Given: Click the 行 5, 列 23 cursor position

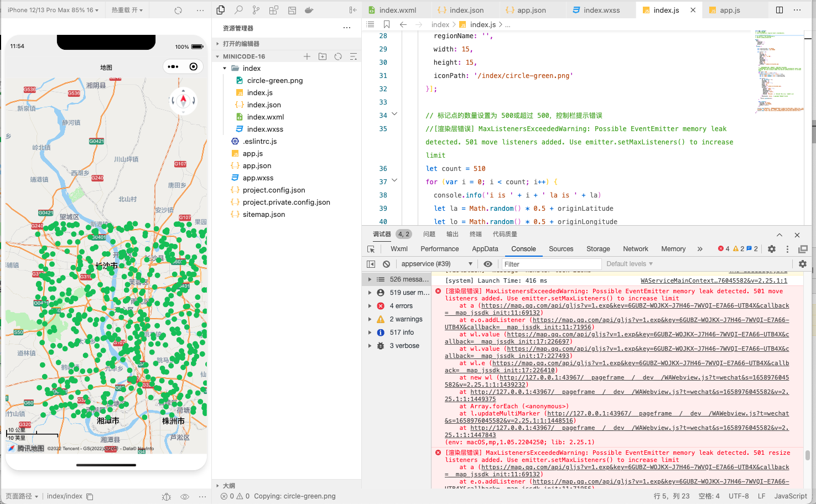Looking at the screenshot, I should [x=672, y=496].
